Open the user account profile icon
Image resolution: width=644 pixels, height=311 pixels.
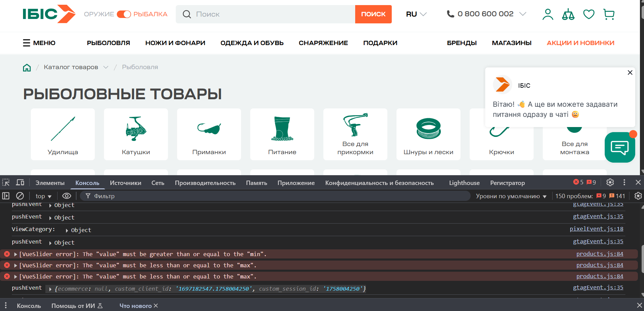point(548,14)
